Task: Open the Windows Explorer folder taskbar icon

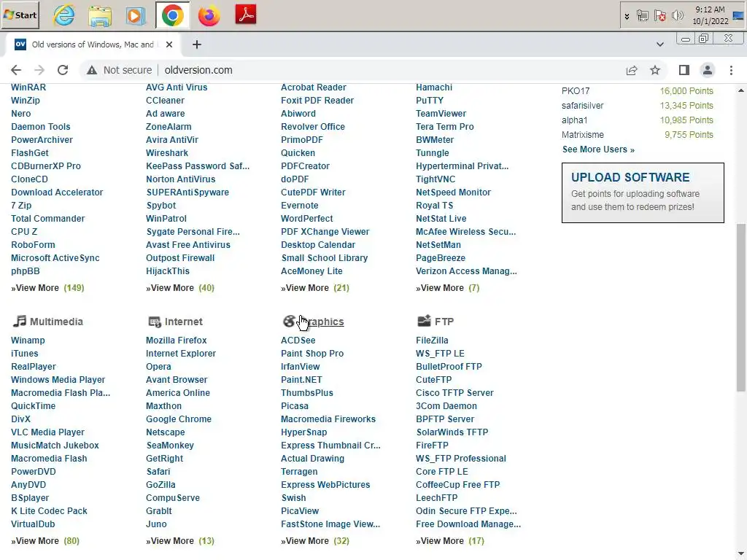Action: pos(100,15)
